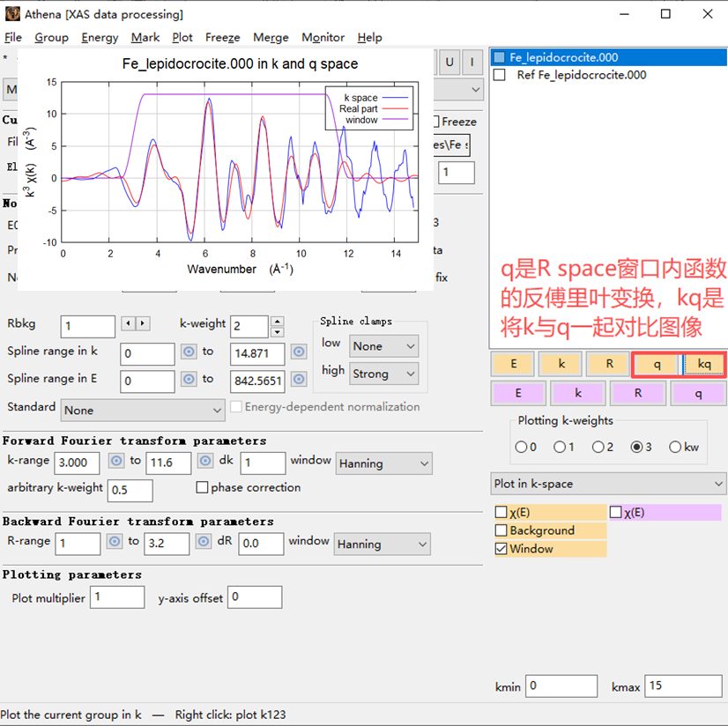
Task: Open the Energy menu
Action: point(100,37)
